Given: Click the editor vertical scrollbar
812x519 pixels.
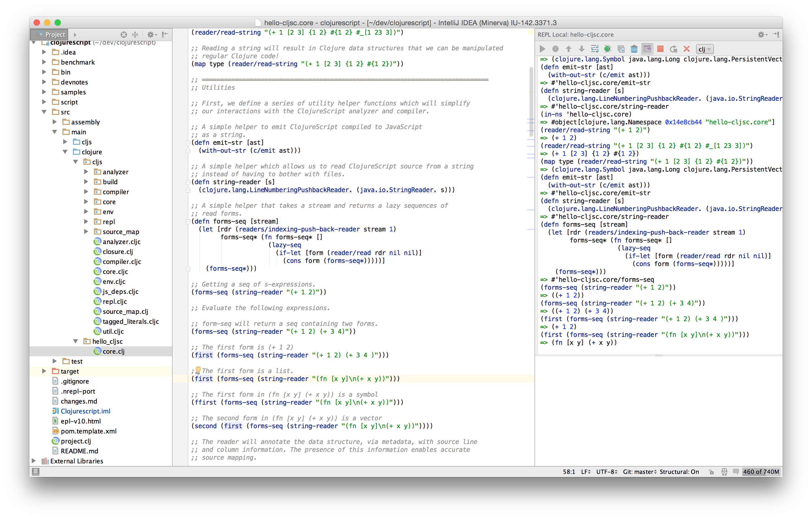Looking at the screenshot, I should click(x=531, y=101).
